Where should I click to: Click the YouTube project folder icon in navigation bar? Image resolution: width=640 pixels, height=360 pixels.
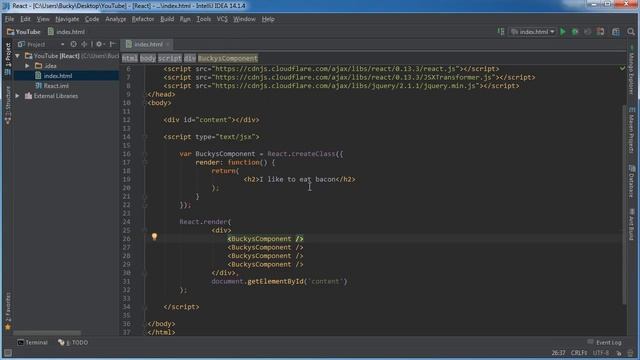tap(11, 31)
